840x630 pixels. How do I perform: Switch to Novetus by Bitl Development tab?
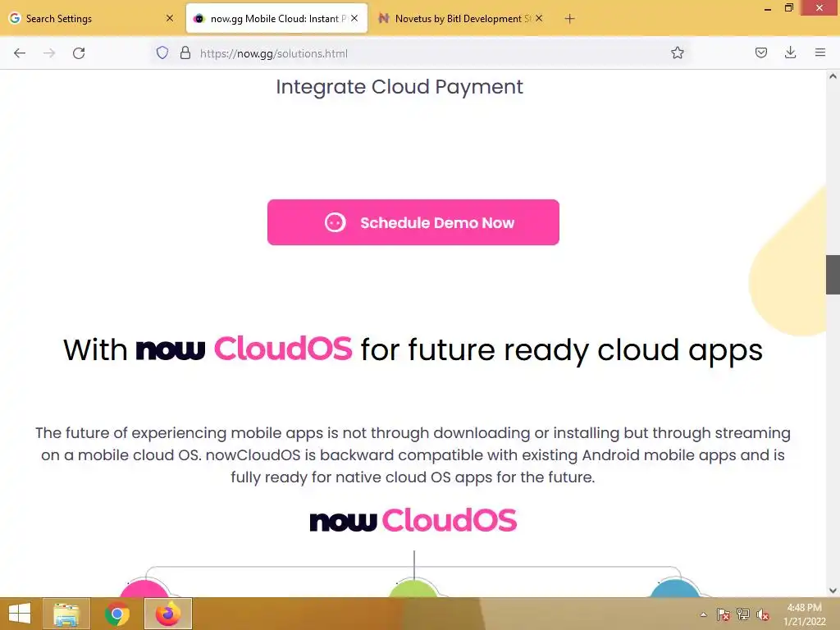point(461,19)
